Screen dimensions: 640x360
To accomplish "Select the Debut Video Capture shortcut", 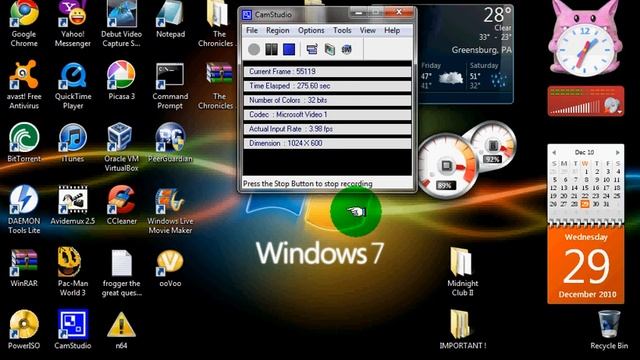I will pos(121,23).
